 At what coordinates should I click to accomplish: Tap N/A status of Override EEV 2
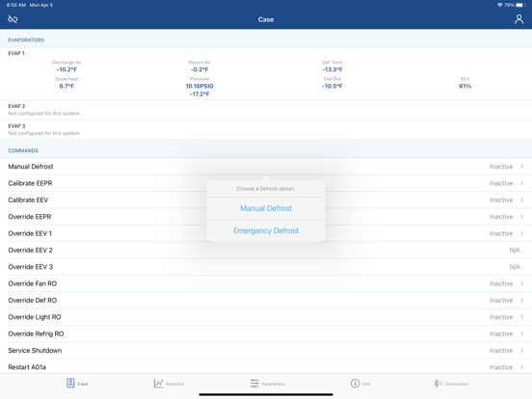pos(515,250)
